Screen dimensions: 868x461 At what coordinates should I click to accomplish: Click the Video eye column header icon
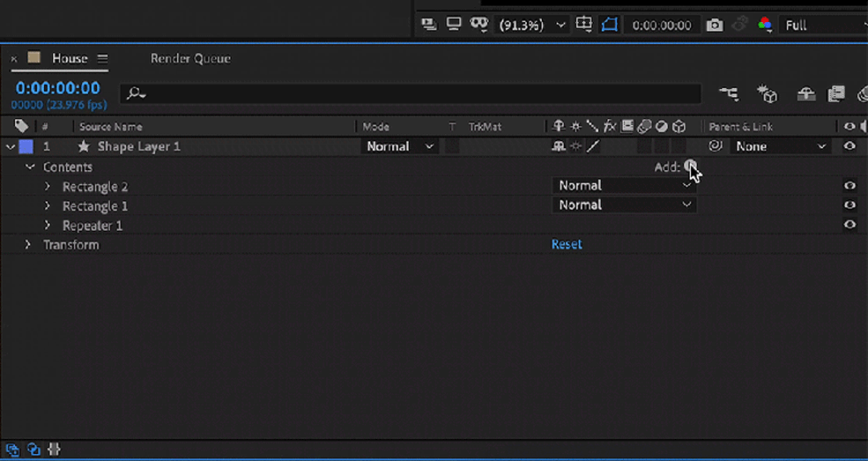pyautogui.click(x=849, y=127)
